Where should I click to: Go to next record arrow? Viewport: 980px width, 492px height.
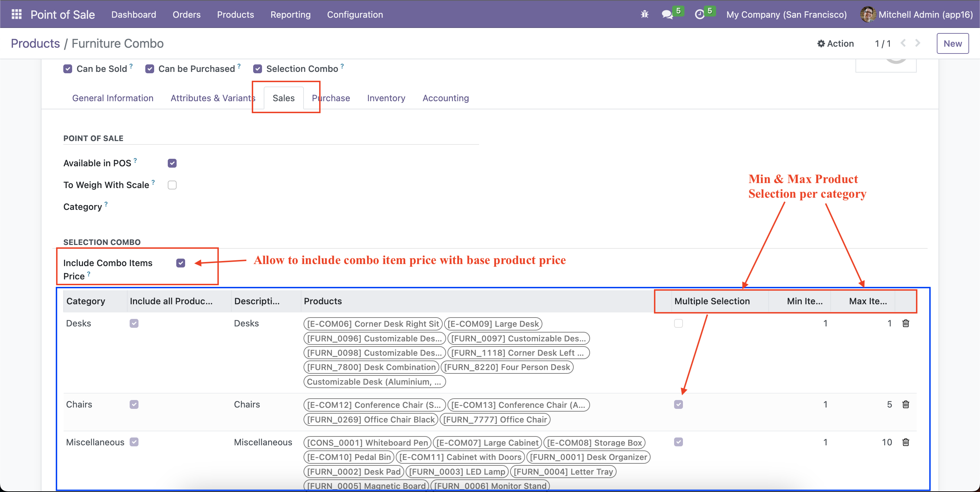(918, 43)
